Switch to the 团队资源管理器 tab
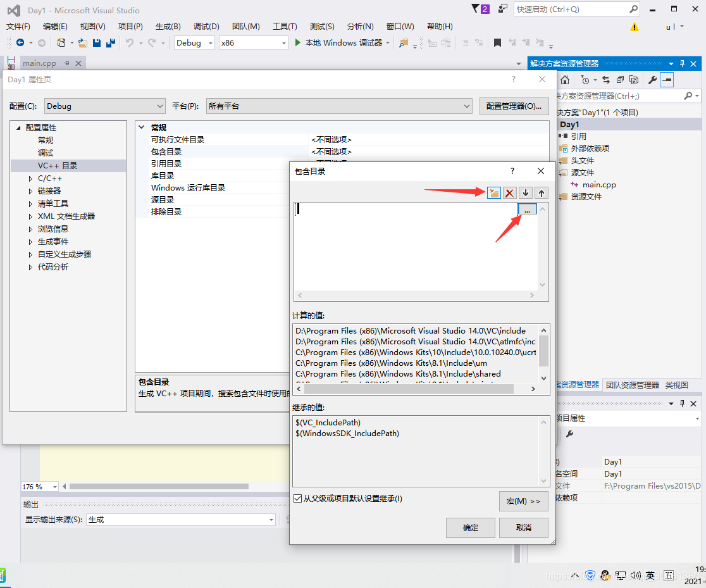Viewport: 706px width, 588px height. [x=632, y=385]
